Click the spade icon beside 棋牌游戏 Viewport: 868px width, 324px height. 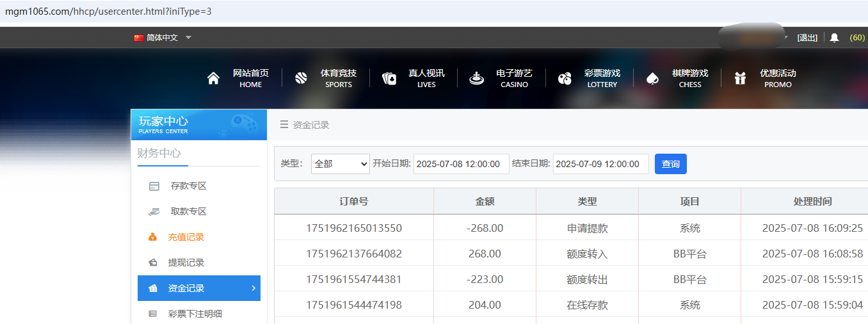tap(652, 79)
